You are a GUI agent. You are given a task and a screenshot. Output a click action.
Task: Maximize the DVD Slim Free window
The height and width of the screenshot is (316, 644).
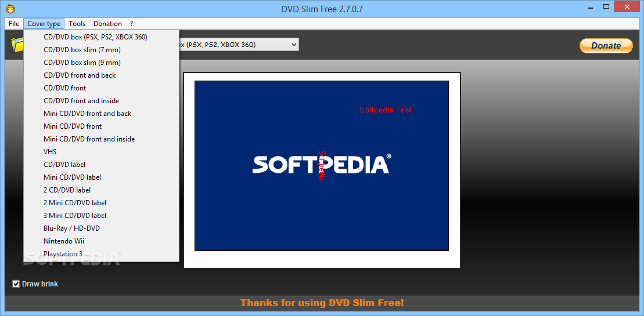[606, 6]
